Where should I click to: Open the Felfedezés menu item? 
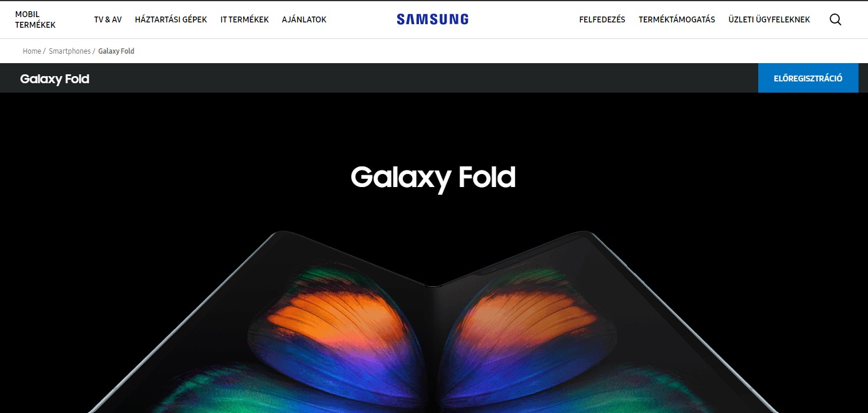click(602, 19)
